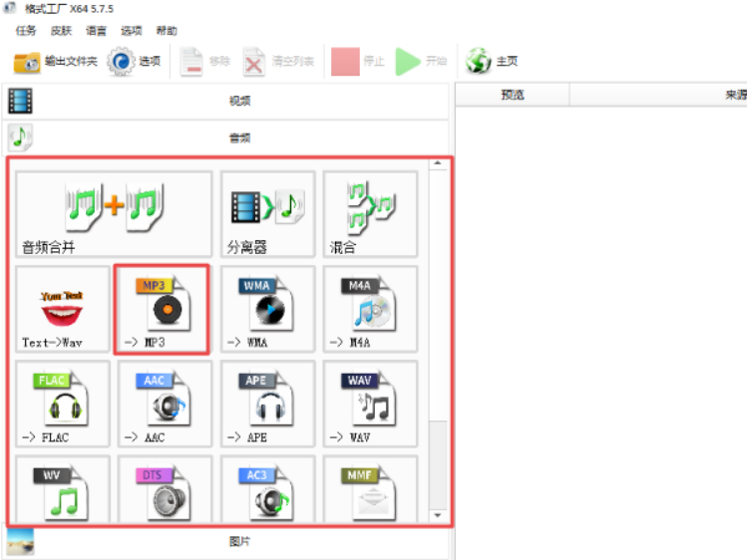The image size is (747, 560).
Task: Click the red 停止 stop button
Action: [x=358, y=62]
